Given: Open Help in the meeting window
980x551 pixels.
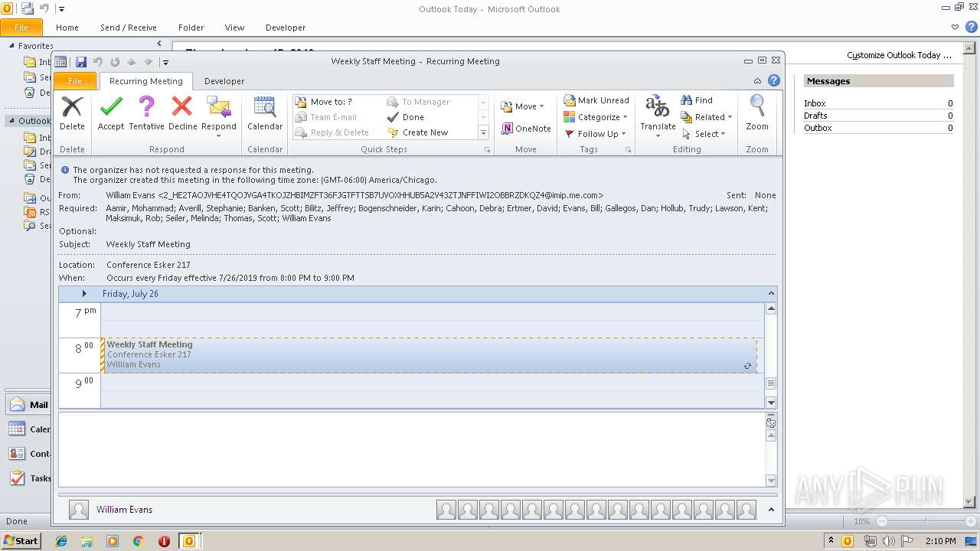Looking at the screenshot, I should 774,80.
